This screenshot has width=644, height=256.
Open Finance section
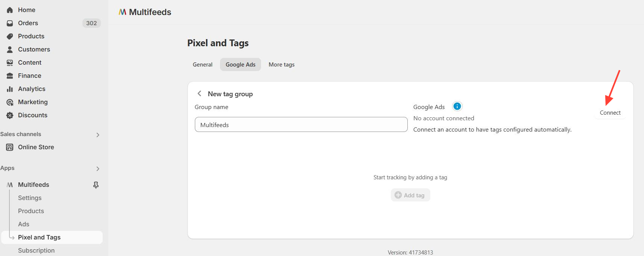click(x=30, y=76)
